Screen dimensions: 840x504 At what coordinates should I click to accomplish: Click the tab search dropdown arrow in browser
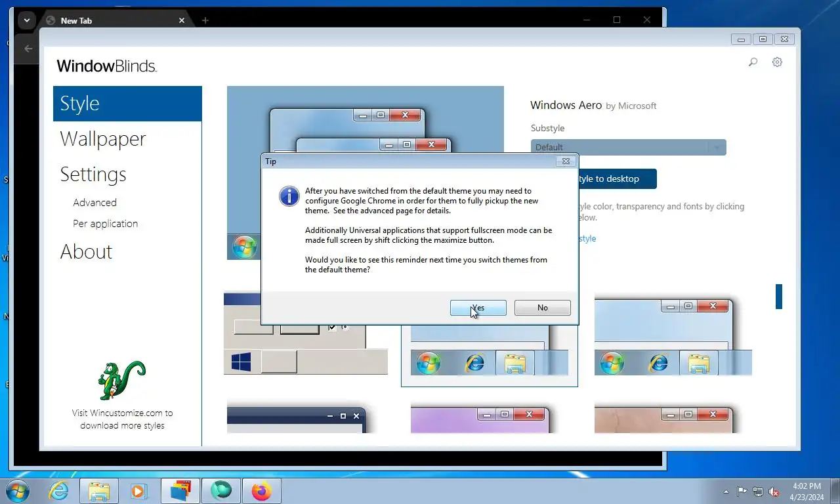(x=26, y=20)
